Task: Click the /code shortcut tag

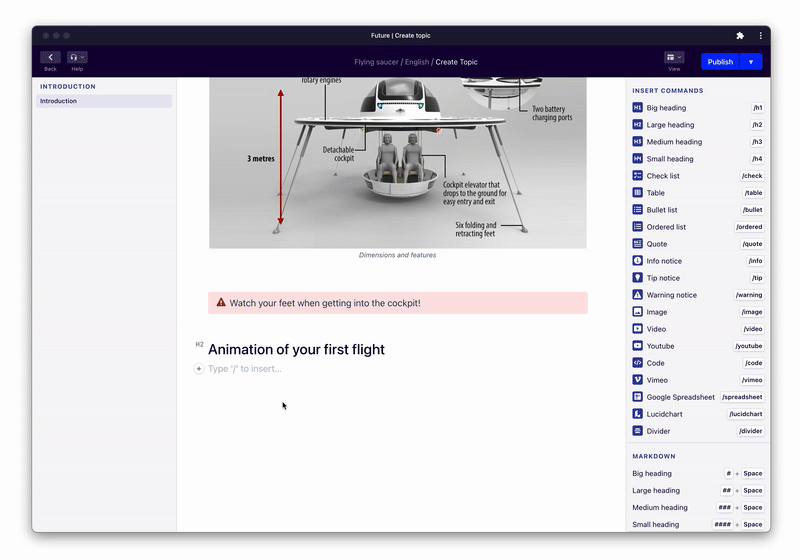Action: coord(753,363)
